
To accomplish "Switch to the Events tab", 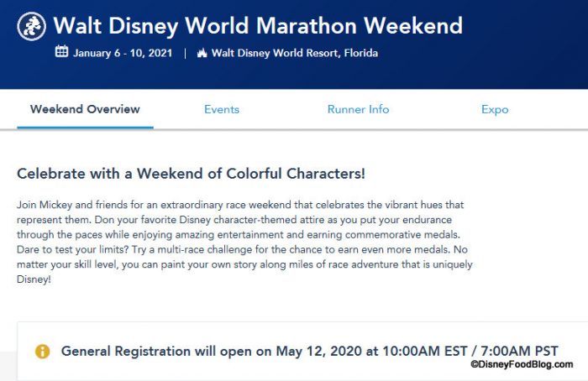I will pyautogui.click(x=222, y=109).
